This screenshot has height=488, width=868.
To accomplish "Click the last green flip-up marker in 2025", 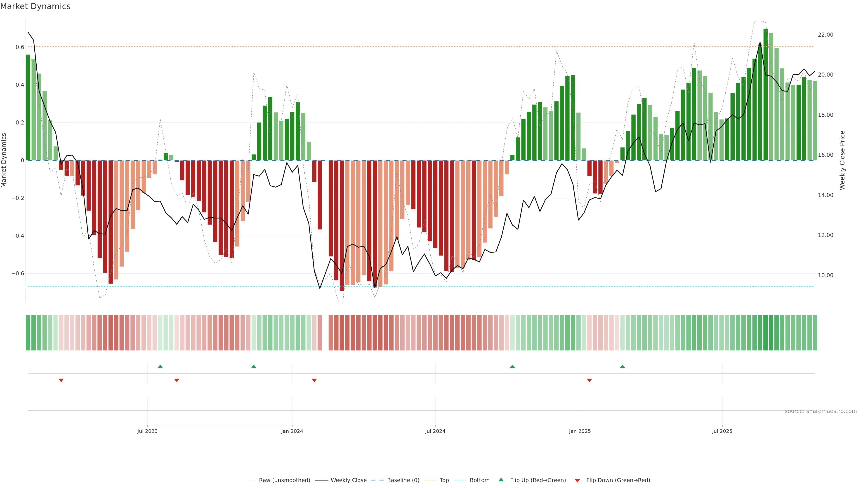I will coord(622,366).
